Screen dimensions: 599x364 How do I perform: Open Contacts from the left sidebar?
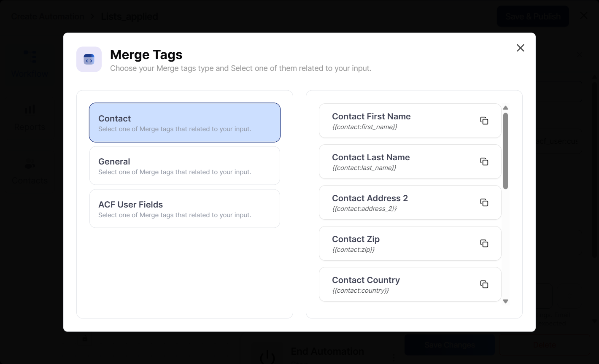[x=30, y=170]
